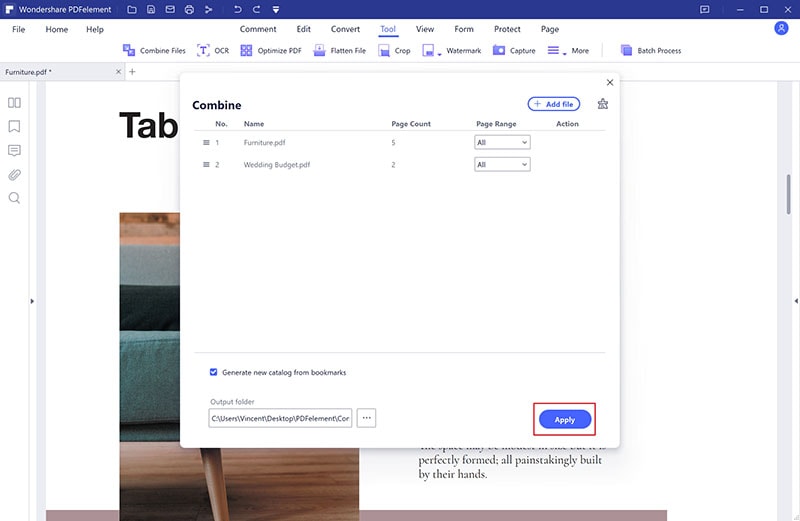
Task: Select Wedding Budget.pdf row name
Action: click(277, 164)
